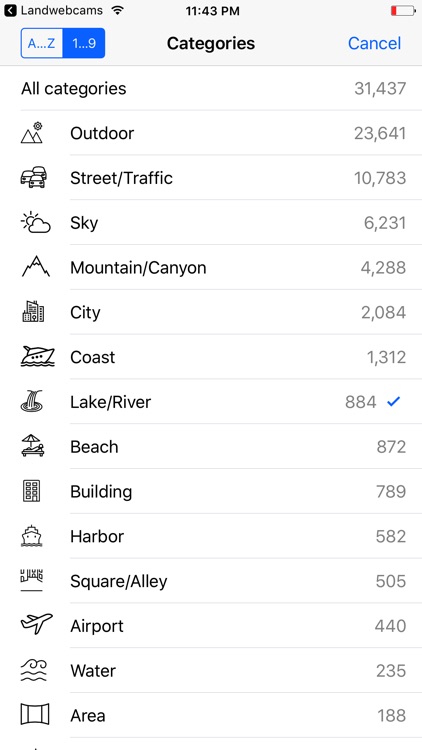Tap the Sky sun-and-cloud icon
This screenshot has width=422, height=750.
[x=36, y=222]
